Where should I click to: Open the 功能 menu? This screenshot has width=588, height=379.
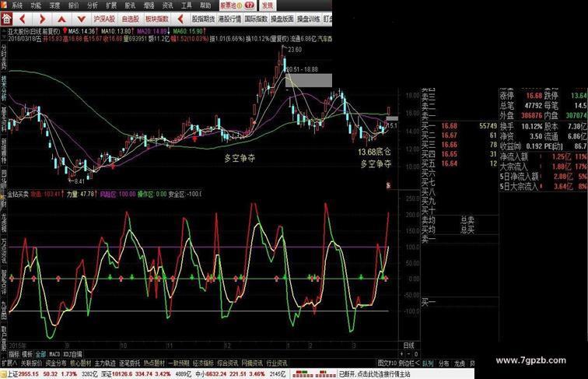[x=36, y=5]
